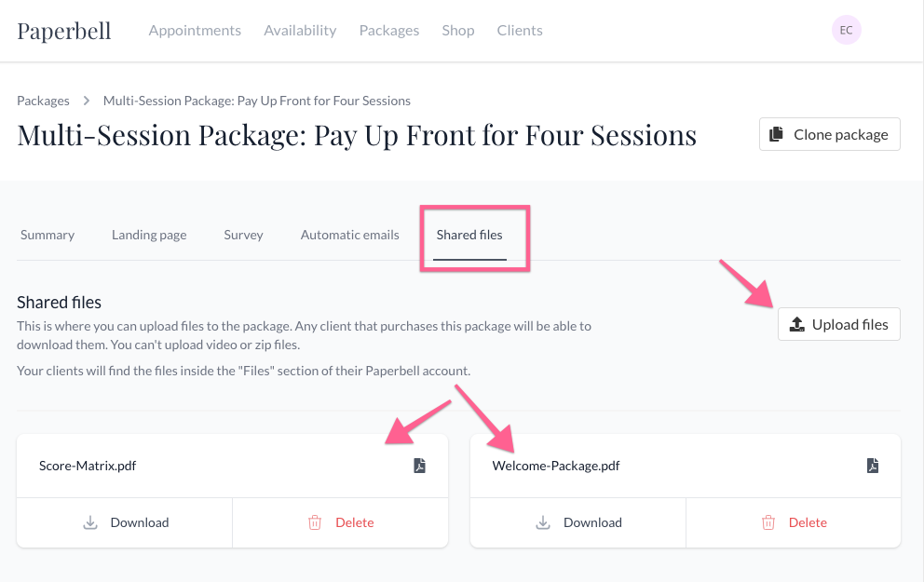This screenshot has width=924, height=582.
Task: Open the EC user avatar menu
Action: pos(846,30)
